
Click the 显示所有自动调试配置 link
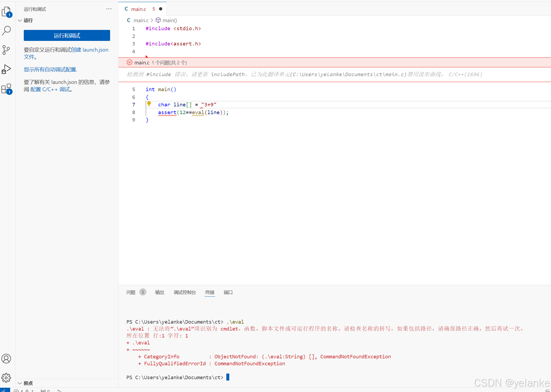(x=50, y=69)
